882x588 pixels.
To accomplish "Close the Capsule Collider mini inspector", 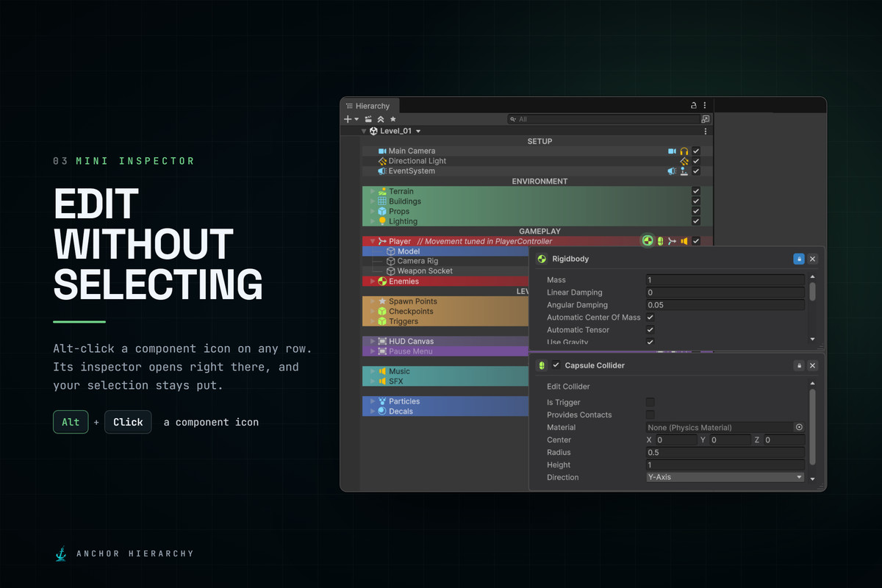I will [812, 365].
